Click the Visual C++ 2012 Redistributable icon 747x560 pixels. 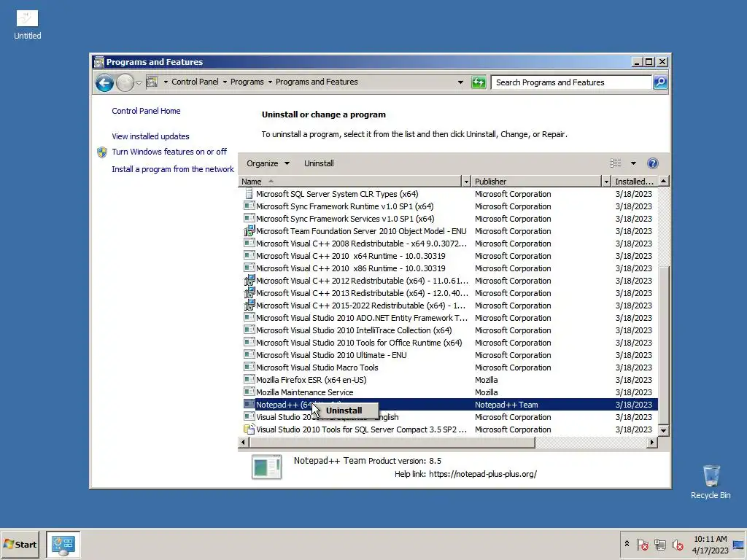[249, 281]
